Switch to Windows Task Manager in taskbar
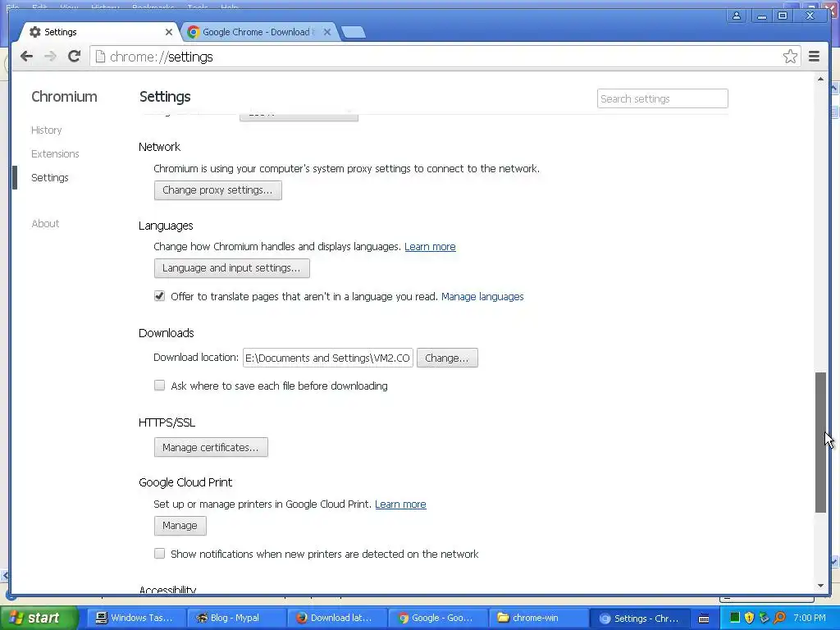840x630 pixels. pyautogui.click(x=135, y=618)
